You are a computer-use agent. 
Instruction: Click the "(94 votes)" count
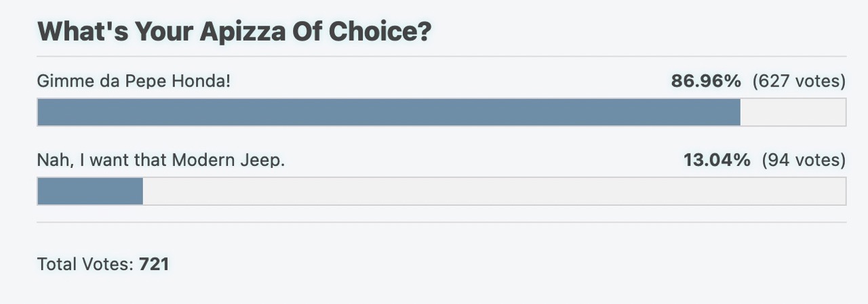pos(804,160)
